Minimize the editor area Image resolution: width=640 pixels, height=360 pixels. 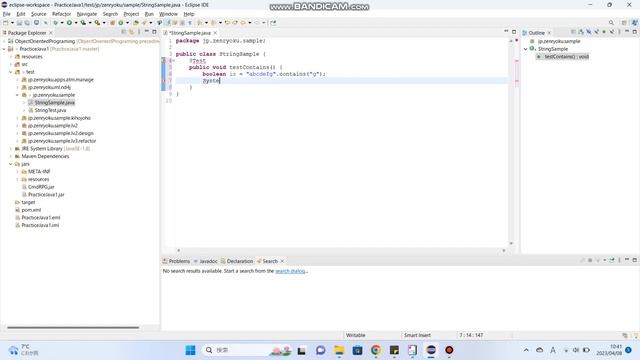506,32
